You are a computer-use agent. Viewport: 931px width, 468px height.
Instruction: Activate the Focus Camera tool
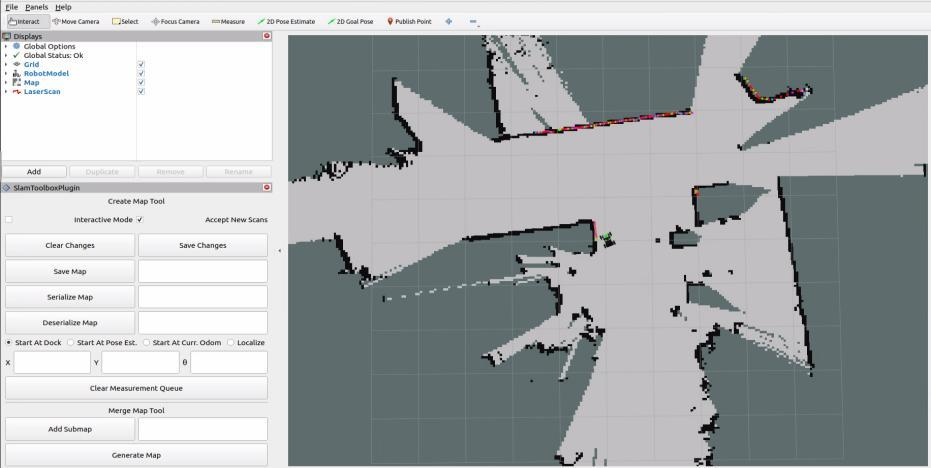click(x=176, y=21)
